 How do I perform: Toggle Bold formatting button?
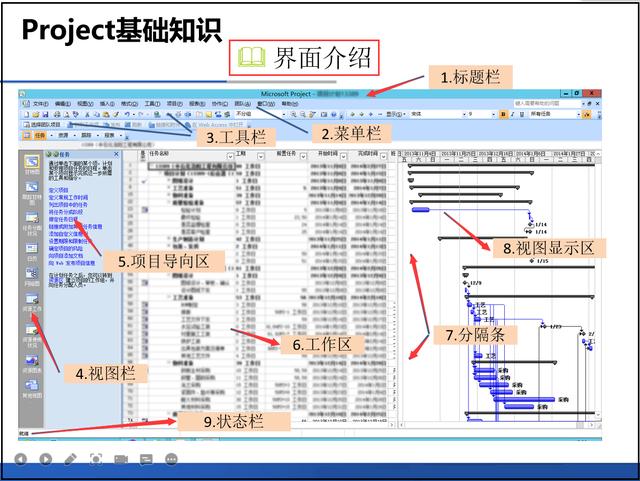(x=503, y=114)
